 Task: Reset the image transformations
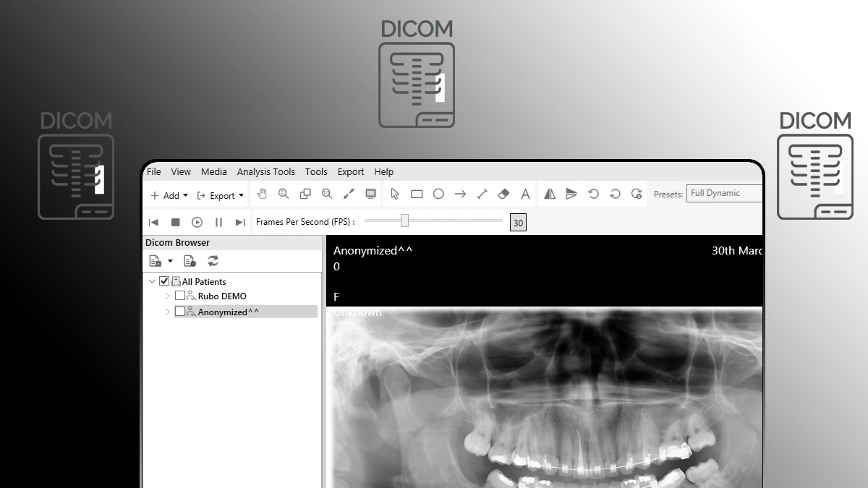tap(637, 194)
